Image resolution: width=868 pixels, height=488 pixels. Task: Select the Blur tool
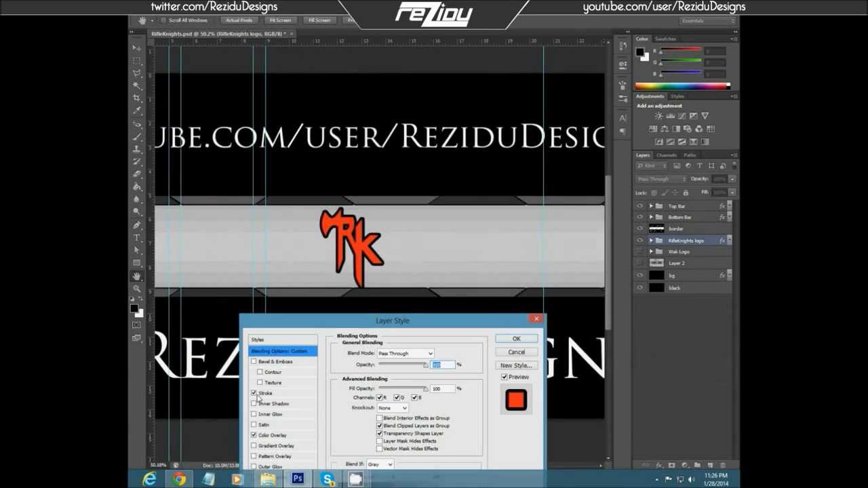point(137,199)
